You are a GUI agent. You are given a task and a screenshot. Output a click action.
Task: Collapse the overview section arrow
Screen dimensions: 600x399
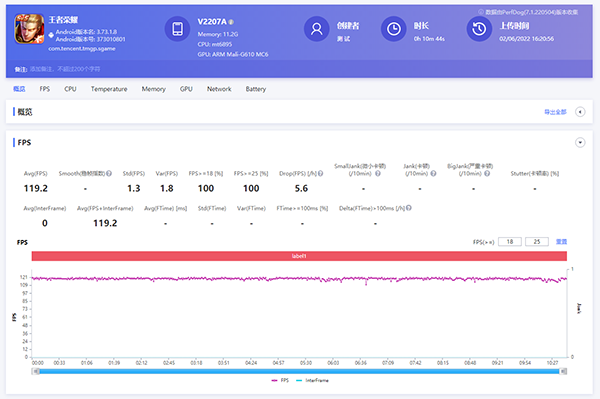click(x=580, y=112)
